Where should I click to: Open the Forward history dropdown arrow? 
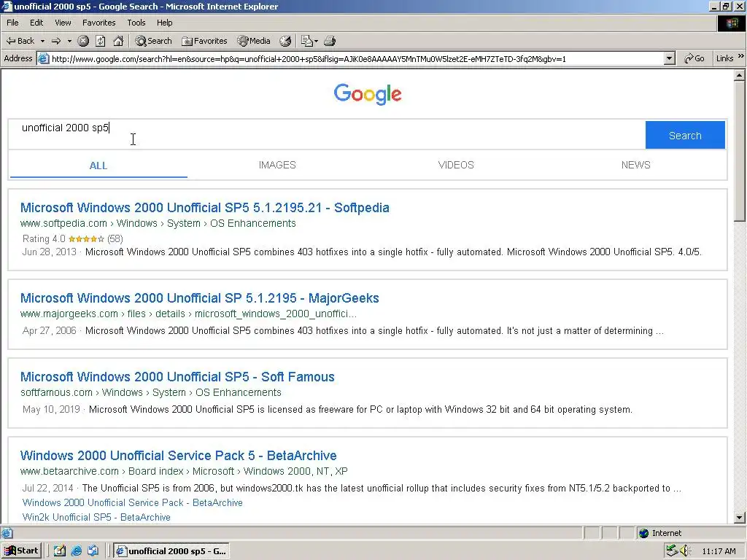69,41
